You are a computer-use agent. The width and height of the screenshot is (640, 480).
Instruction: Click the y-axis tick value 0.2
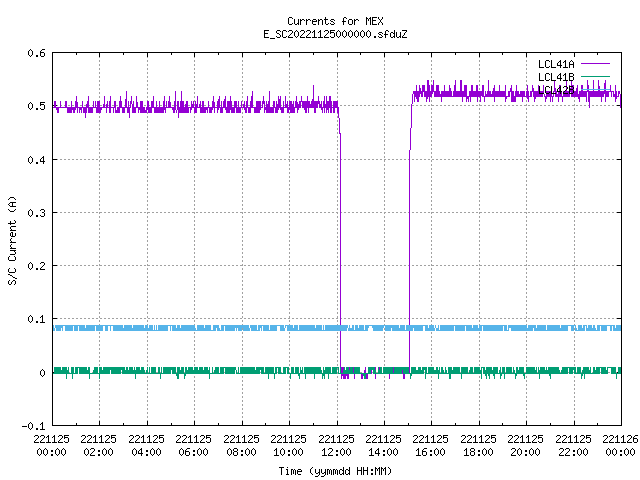(x=36, y=266)
